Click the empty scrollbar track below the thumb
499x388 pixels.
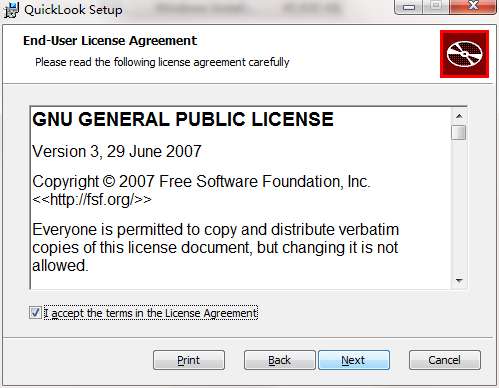[459, 207]
